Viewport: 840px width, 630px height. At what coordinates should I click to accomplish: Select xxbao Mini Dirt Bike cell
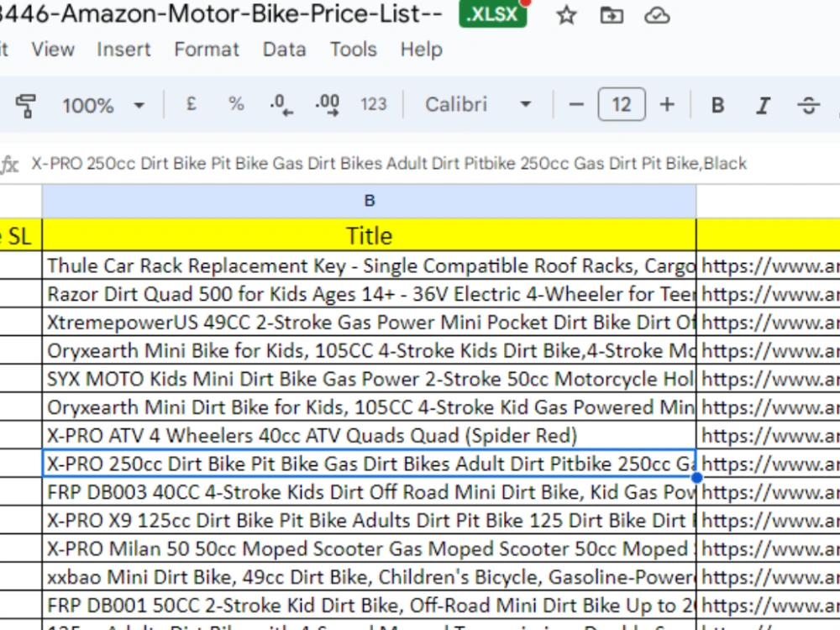[369, 578]
